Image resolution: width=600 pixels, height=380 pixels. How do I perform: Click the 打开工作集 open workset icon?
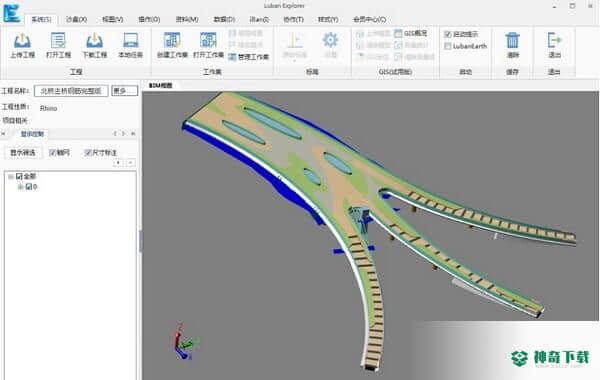click(x=208, y=45)
